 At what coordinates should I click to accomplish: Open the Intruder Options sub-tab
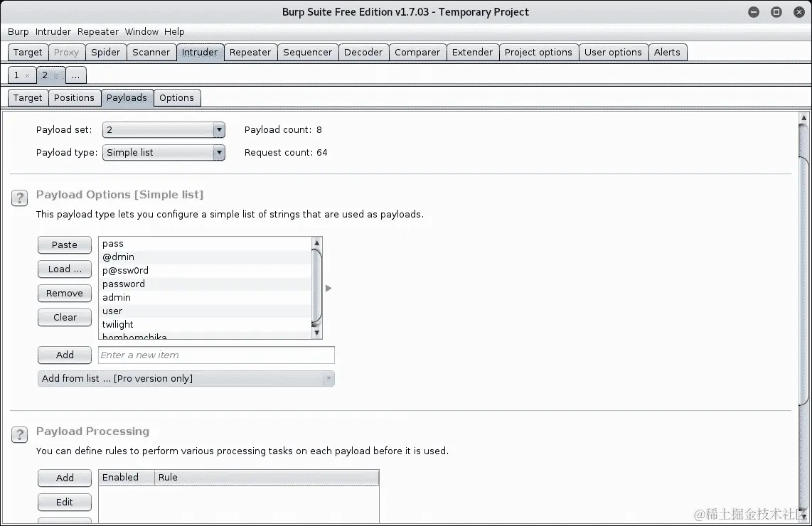point(176,98)
